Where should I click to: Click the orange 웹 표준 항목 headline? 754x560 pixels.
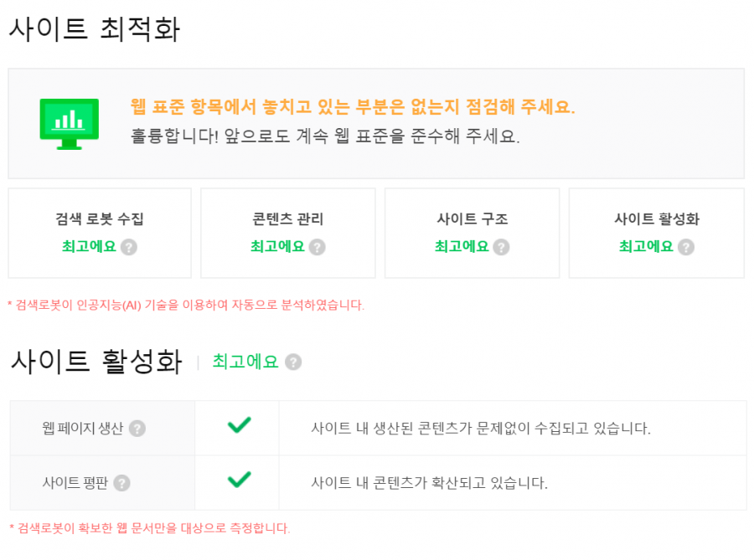coord(353,106)
